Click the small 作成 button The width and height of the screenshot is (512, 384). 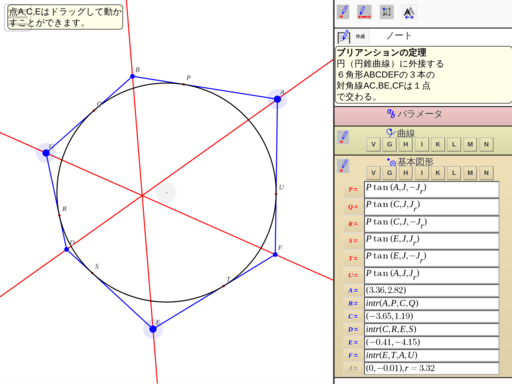(360, 36)
